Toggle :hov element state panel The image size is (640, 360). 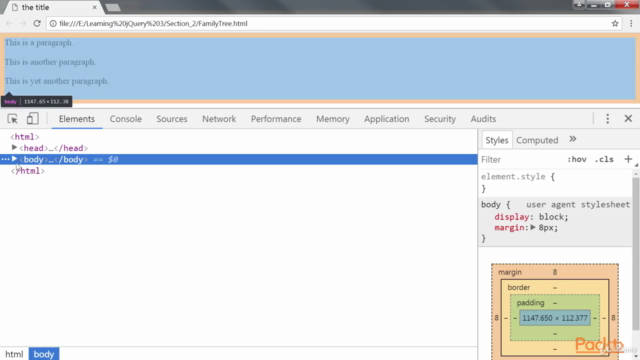tap(577, 159)
